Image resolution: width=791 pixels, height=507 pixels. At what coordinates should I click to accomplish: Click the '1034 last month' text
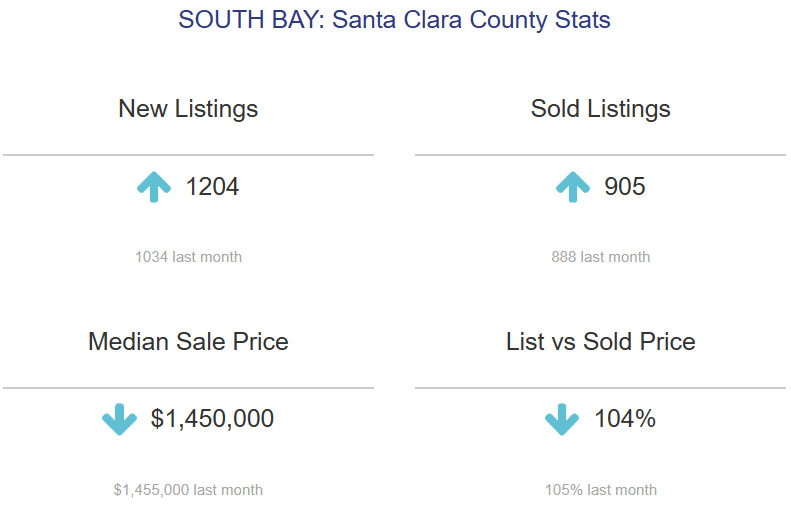click(x=188, y=257)
